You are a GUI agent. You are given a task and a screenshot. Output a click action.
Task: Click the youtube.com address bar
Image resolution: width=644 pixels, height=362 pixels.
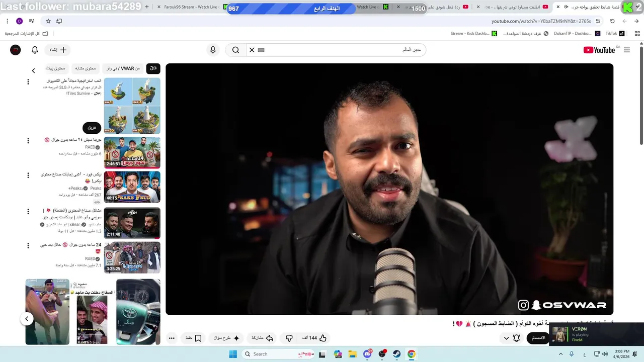coord(322,21)
